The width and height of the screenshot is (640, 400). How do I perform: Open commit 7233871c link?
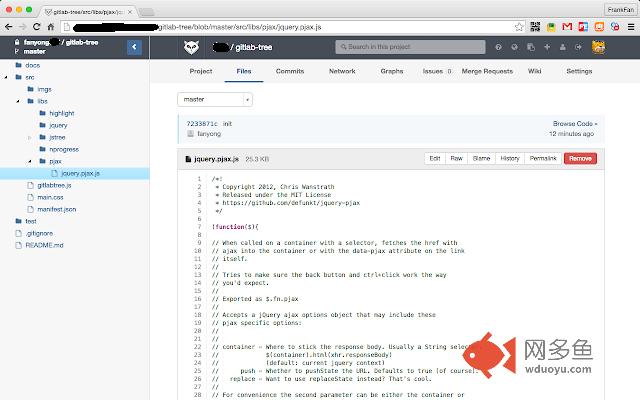coord(201,123)
